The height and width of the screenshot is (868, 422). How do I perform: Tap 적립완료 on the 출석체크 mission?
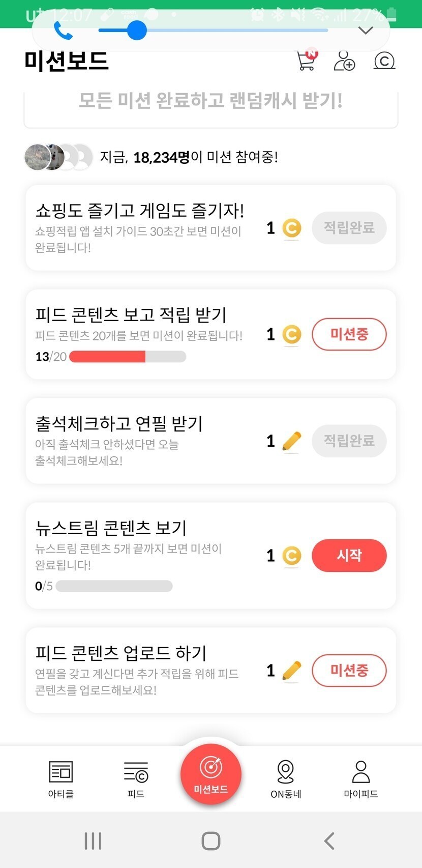tap(349, 441)
